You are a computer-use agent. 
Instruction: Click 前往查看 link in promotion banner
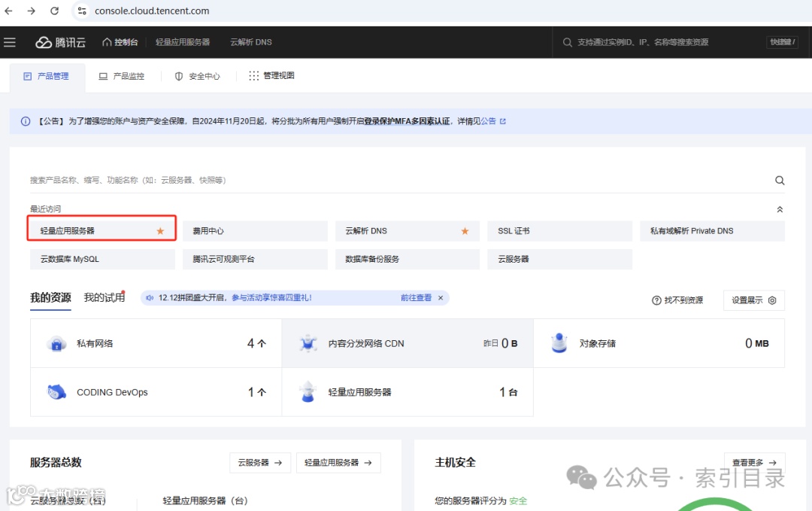416,298
